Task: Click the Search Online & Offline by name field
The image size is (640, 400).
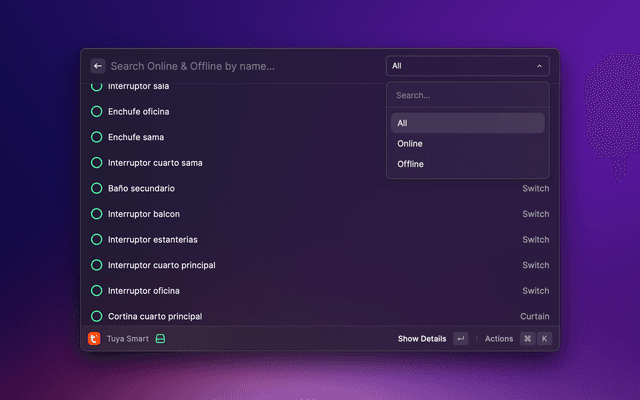Action: coord(240,66)
